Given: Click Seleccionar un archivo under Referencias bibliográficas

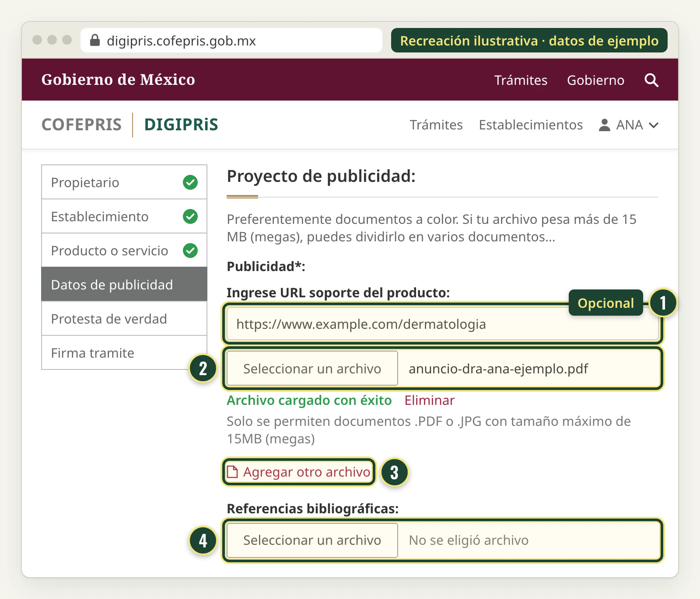Looking at the screenshot, I should click(x=312, y=540).
